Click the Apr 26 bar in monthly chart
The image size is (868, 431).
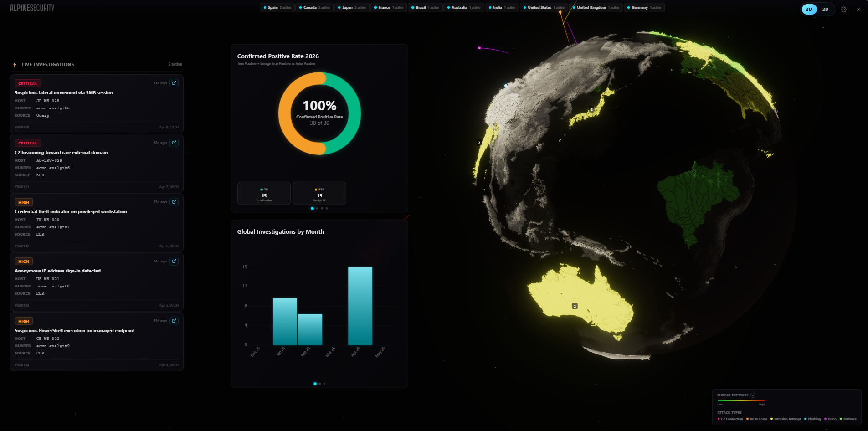click(x=360, y=306)
